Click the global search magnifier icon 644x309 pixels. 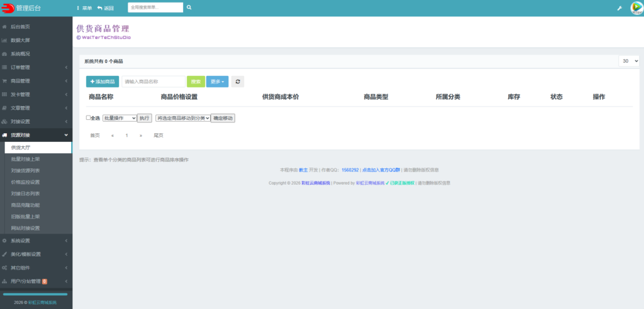click(189, 8)
